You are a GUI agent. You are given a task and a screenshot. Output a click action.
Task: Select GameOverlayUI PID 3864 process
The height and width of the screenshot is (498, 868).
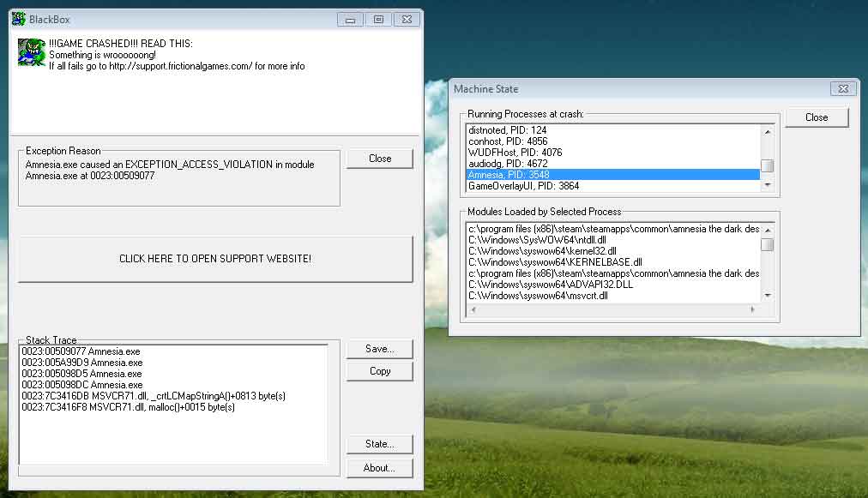pos(523,186)
